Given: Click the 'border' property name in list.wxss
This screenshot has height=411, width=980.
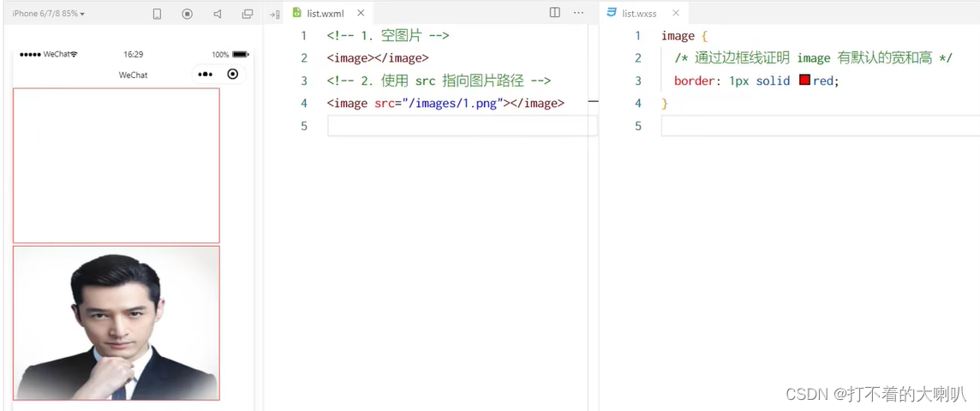Looking at the screenshot, I should pos(694,80).
